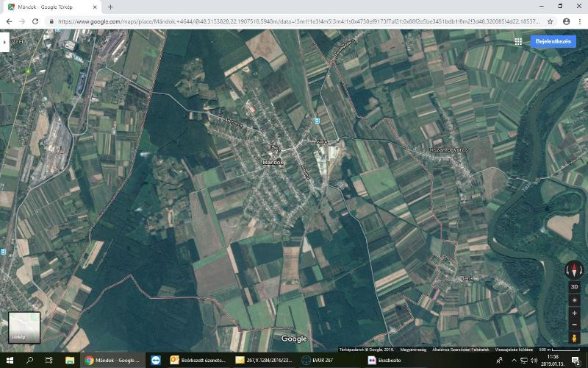Zoom in with the plus button
This screenshot has width=588, height=368.
click(574, 314)
